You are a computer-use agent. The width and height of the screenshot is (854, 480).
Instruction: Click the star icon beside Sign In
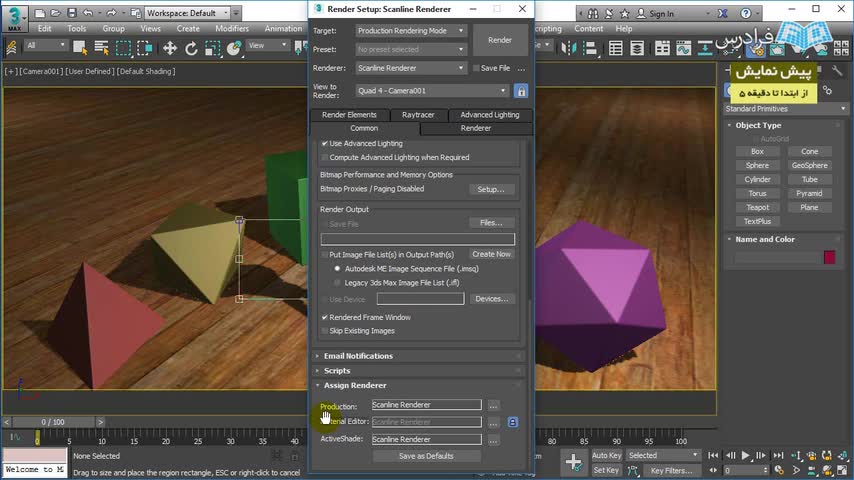pos(625,14)
